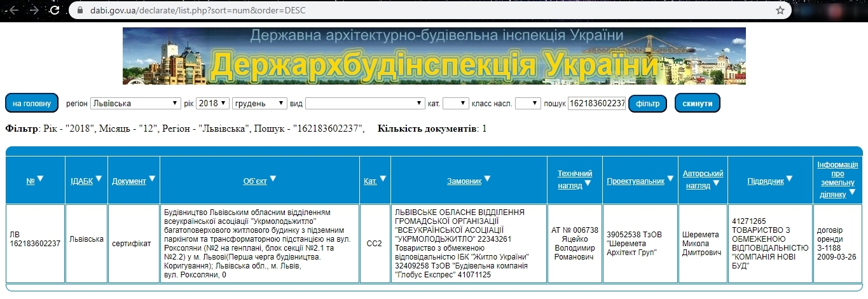Screen dimensions: 868x299
Task: Sort by the Підрядник header link
Action: (766, 181)
